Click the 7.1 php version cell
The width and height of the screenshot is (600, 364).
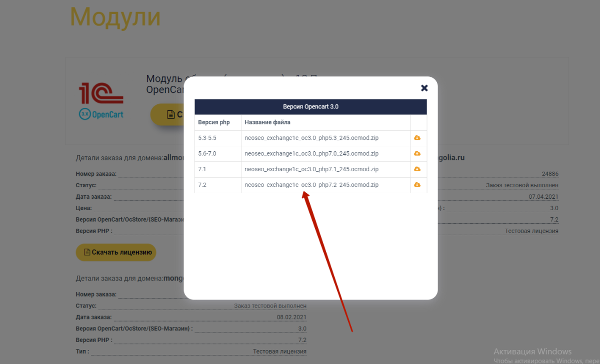click(217, 169)
